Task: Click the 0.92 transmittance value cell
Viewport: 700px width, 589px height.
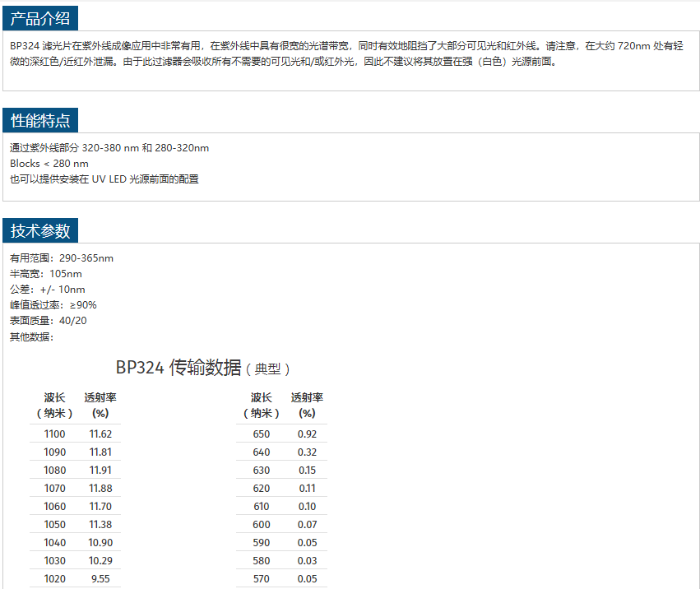Action: [x=307, y=434]
